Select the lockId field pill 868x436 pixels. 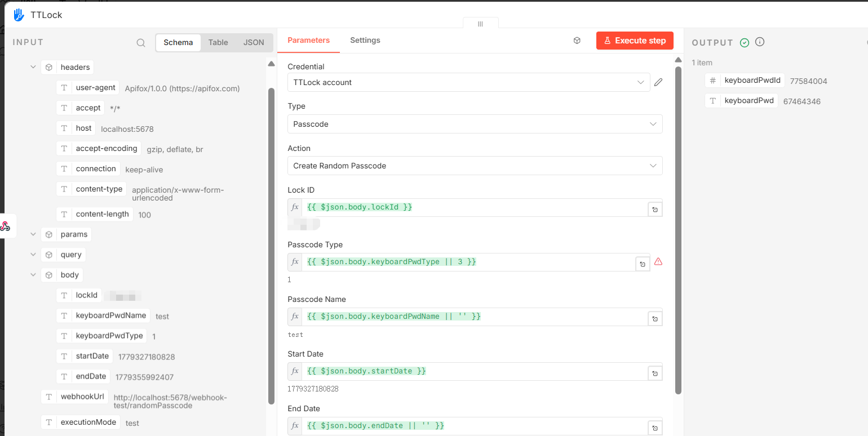79,295
